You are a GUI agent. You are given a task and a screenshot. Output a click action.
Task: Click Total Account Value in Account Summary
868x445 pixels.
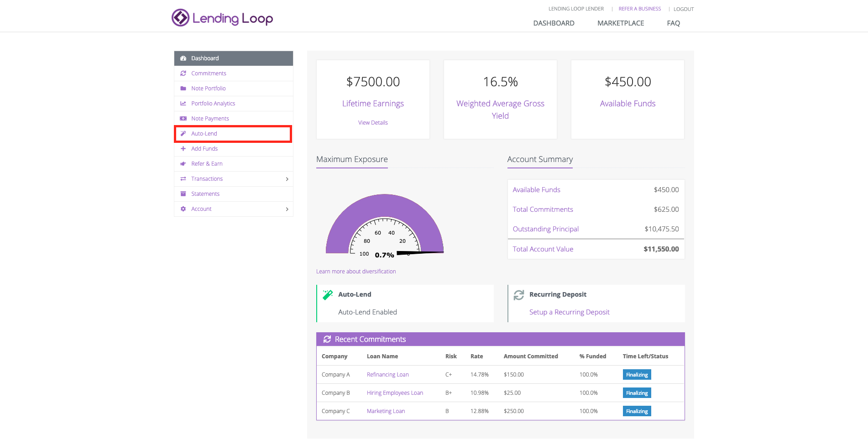[543, 249]
